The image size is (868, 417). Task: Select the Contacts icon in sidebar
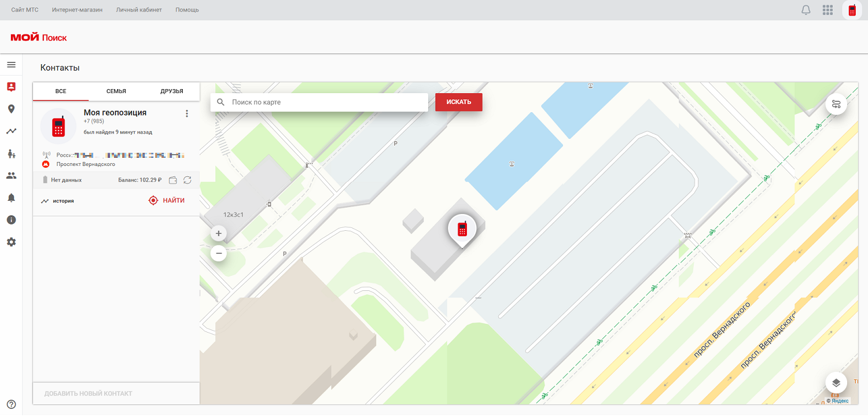point(11,87)
